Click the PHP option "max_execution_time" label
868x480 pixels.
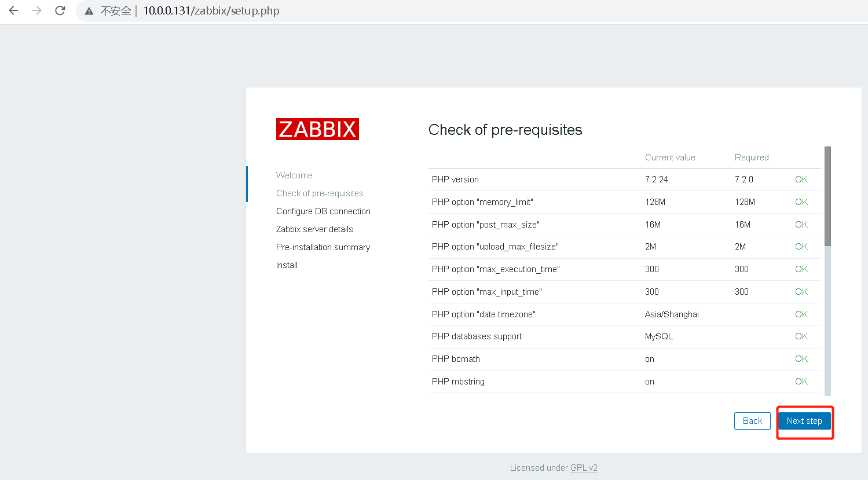coord(496,269)
